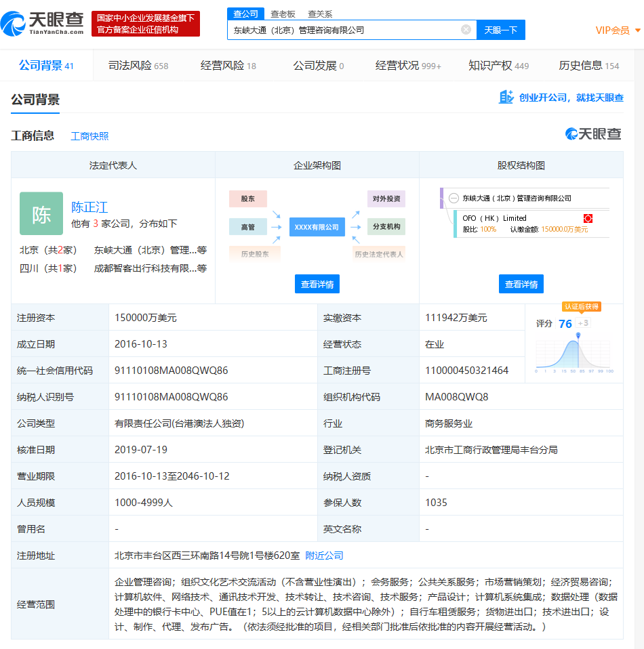Click the registration number 110000450321464
The width and height of the screenshot is (644, 649).
pos(467,371)
